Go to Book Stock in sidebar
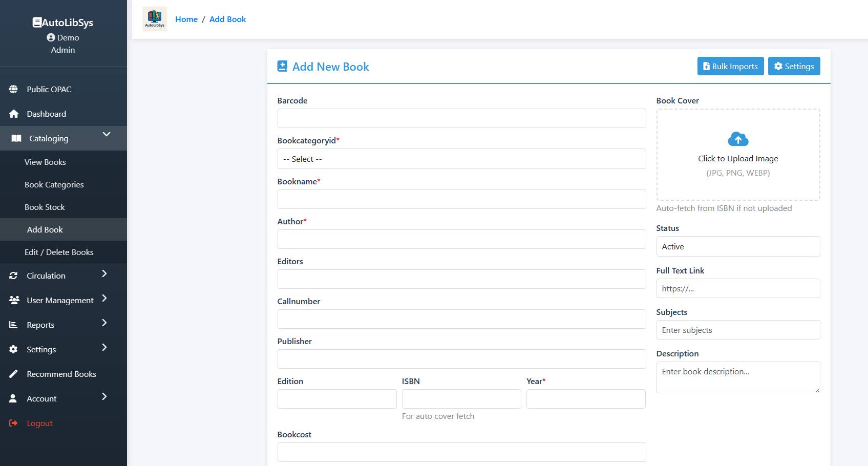Viewport: 868px width, 466px height. pyautogui.click(x=45, y=207)
